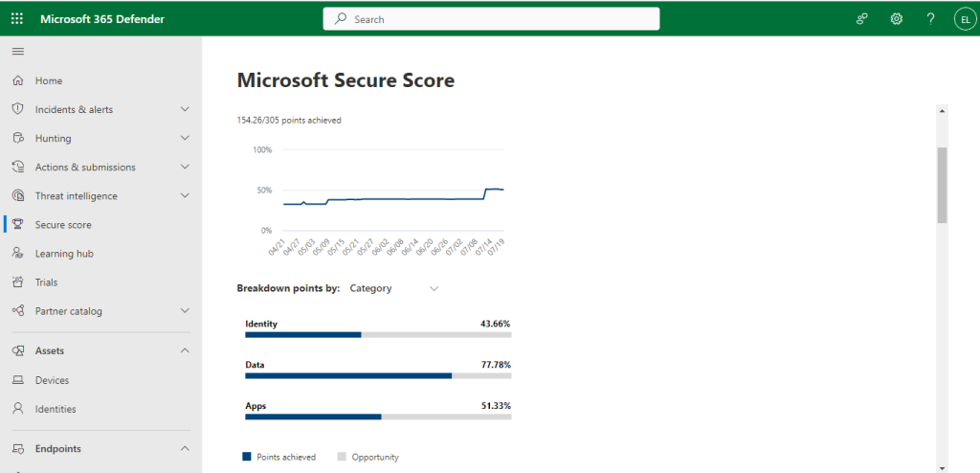The height and width of the screenshot is (473, 980).
Task: Click the Identity progress bar
Action: point(378,335)
